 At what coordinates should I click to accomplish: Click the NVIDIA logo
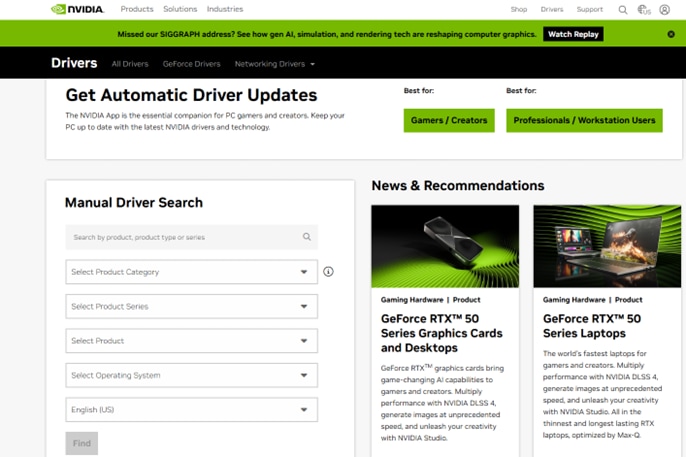[77, 9]
